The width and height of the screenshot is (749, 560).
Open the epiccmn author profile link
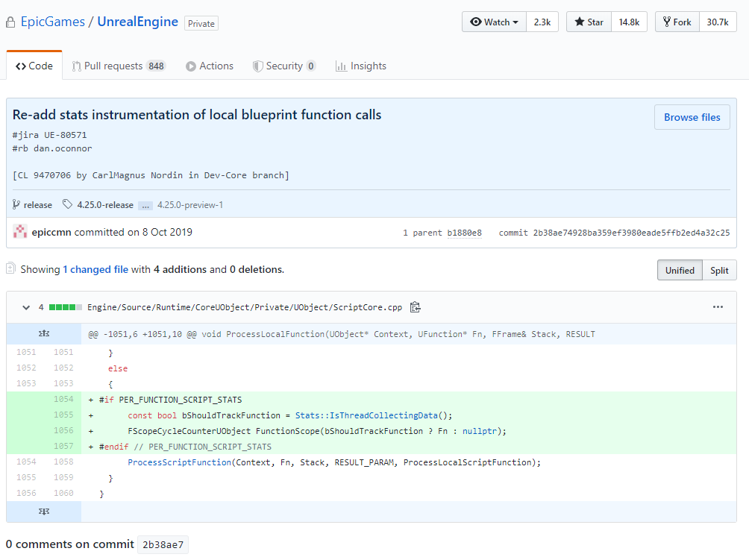point(51,232)
